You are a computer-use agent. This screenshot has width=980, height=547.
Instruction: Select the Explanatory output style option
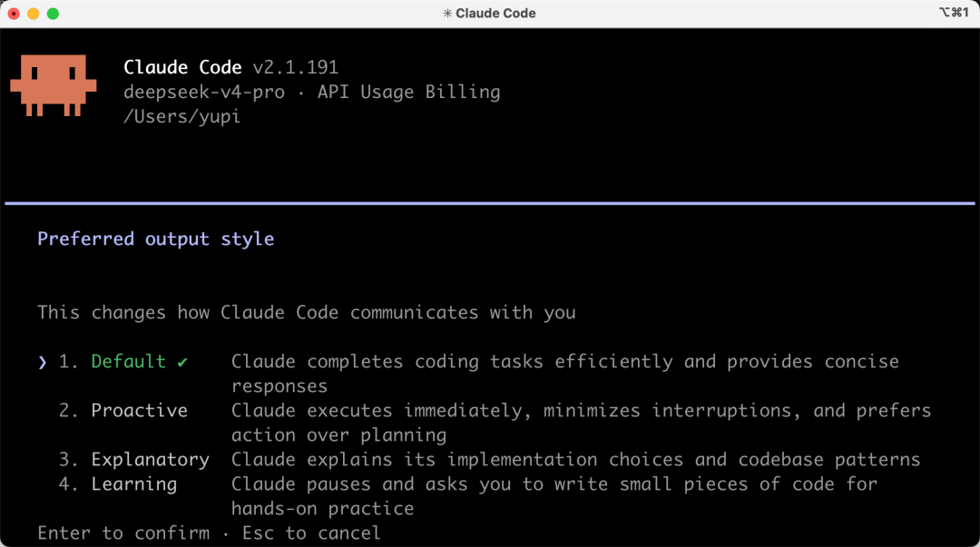(150, 460)
